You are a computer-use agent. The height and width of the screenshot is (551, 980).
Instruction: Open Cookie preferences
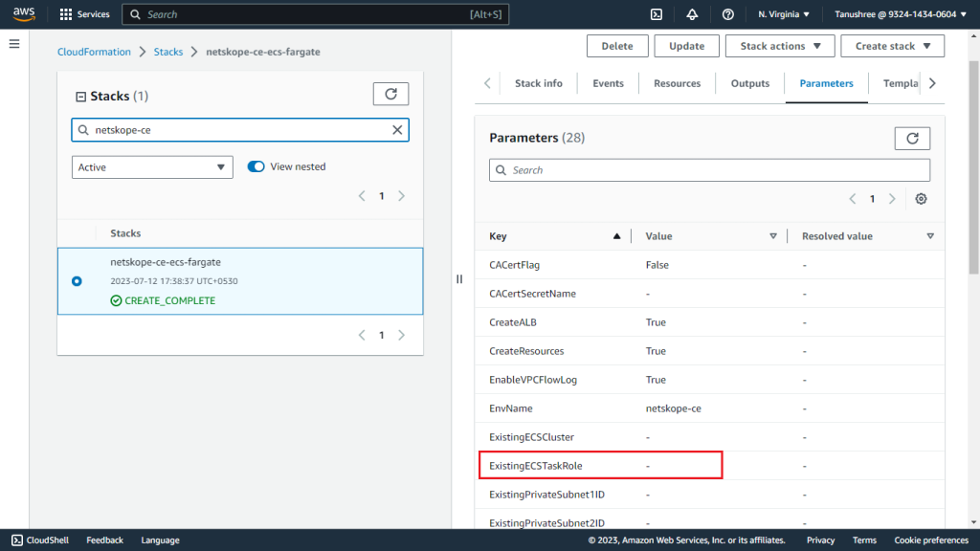pos(931,540)
